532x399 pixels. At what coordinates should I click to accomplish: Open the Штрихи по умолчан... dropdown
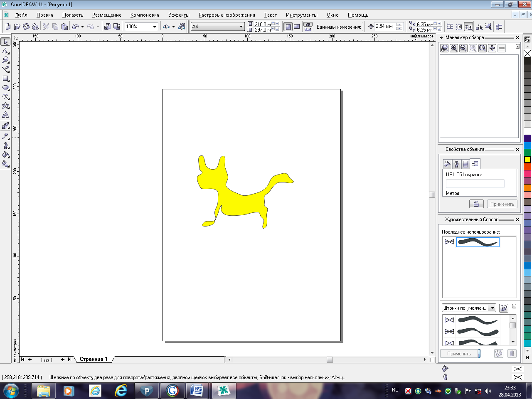click(493, 308)
